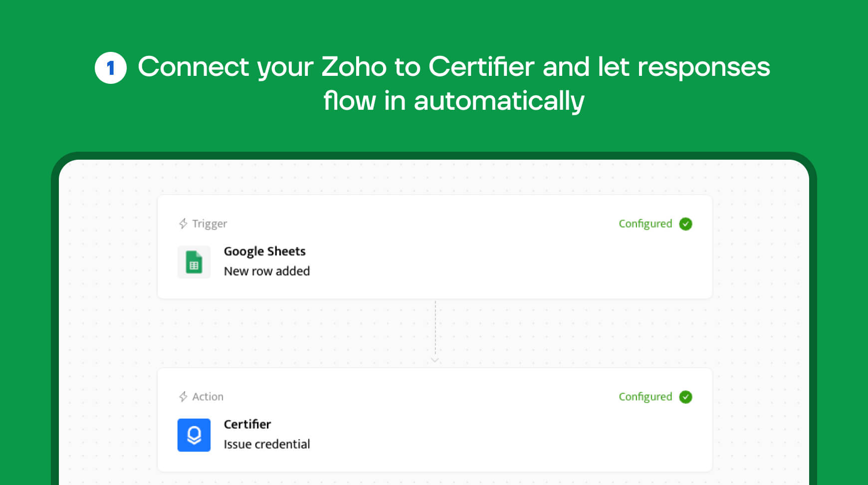
Task: Click the green checkmark in Action card
Action: [686, 397]
